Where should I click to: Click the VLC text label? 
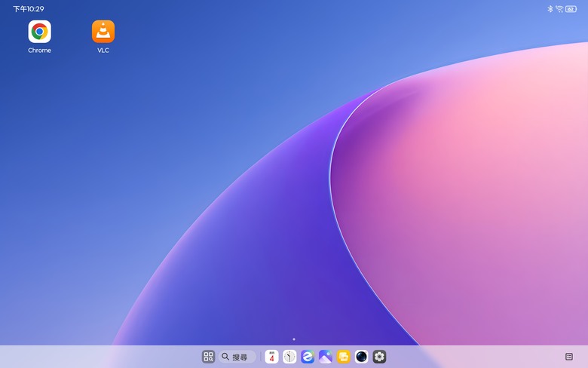point(103,51)
